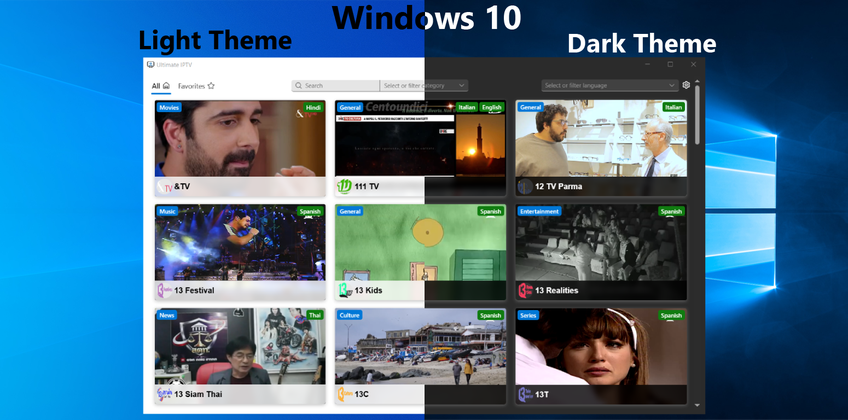The width and height of the screenshot is (848, 420).
Task: Click the Series tag on 13T
Action: [x=528, y=315]
